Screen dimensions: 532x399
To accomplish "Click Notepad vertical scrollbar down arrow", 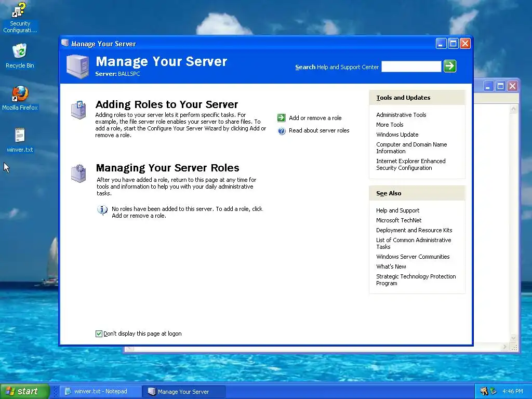I will click(513, 338).
